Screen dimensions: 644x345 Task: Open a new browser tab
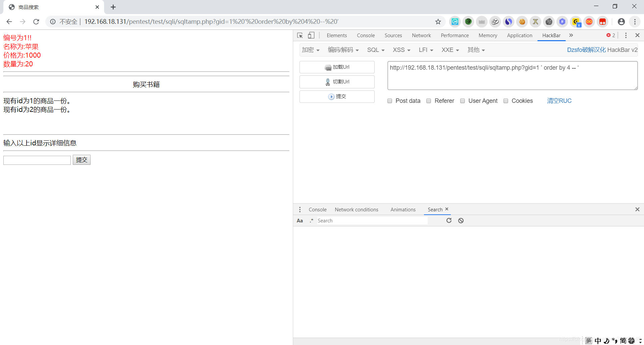pyautogui.click(x=113, y=7)
